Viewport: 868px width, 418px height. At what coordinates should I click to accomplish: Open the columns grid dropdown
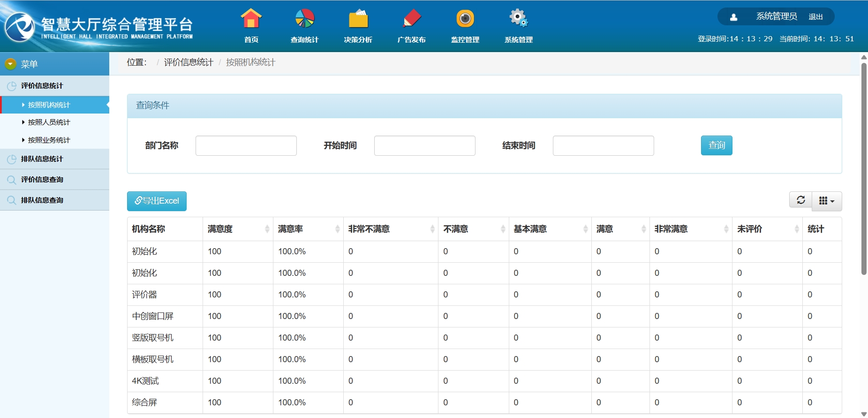point(827,201)
